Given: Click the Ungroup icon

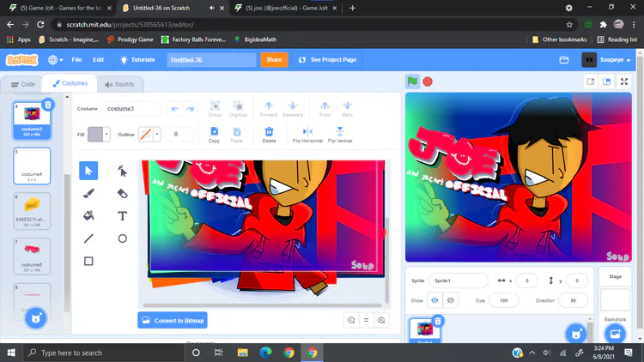Looking at the screenshot, I should pos(238,109).
